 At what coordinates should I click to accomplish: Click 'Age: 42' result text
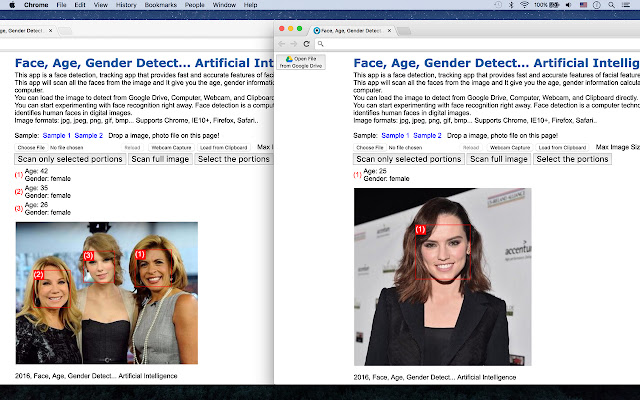point(36,171)
